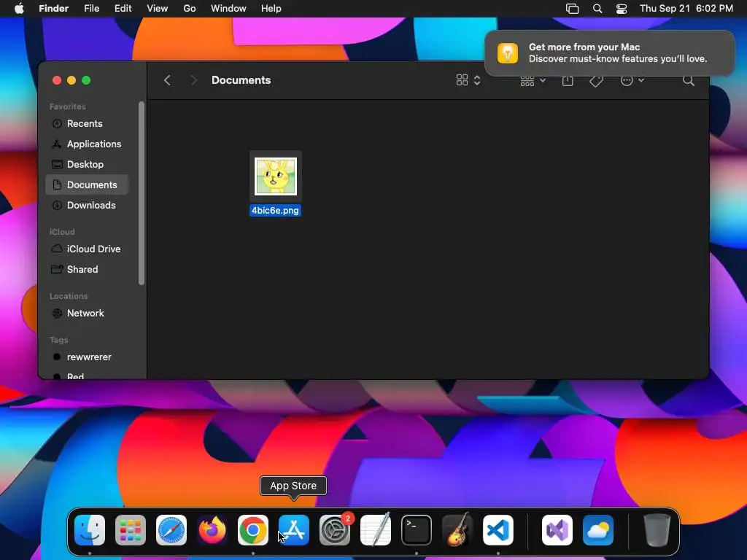The width and height of the screenshot is (747, 560).
Task: Open the Go menu
Action: [190, 9]
